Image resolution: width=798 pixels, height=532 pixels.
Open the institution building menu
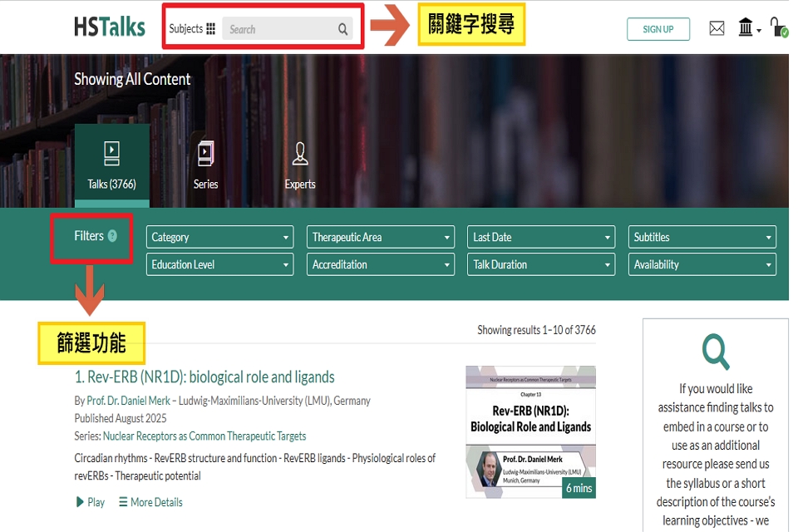point(748,29)
